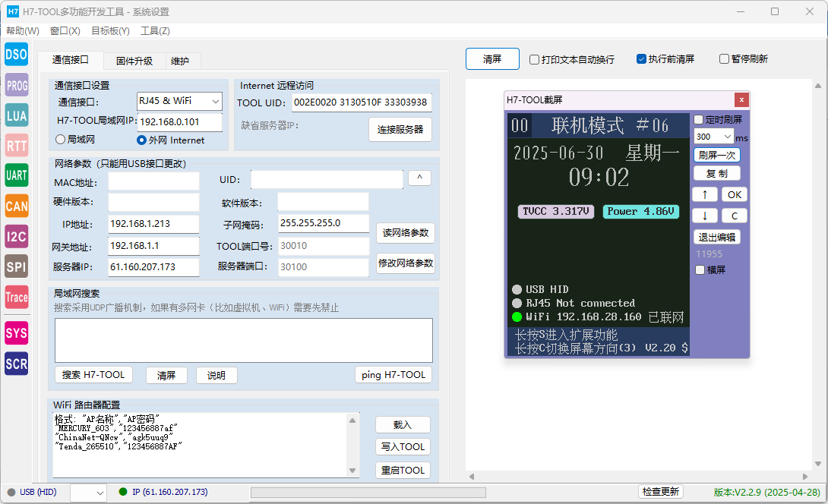Switch to the 固件升级 tab
Image resolution: width=828 pixels, height=504 pixels.
134,61
